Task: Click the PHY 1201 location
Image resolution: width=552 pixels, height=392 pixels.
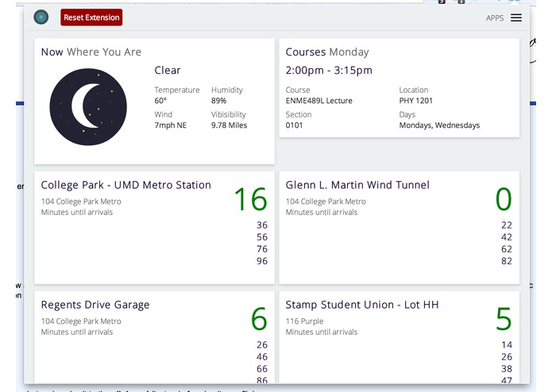Action: coord(415,101)
